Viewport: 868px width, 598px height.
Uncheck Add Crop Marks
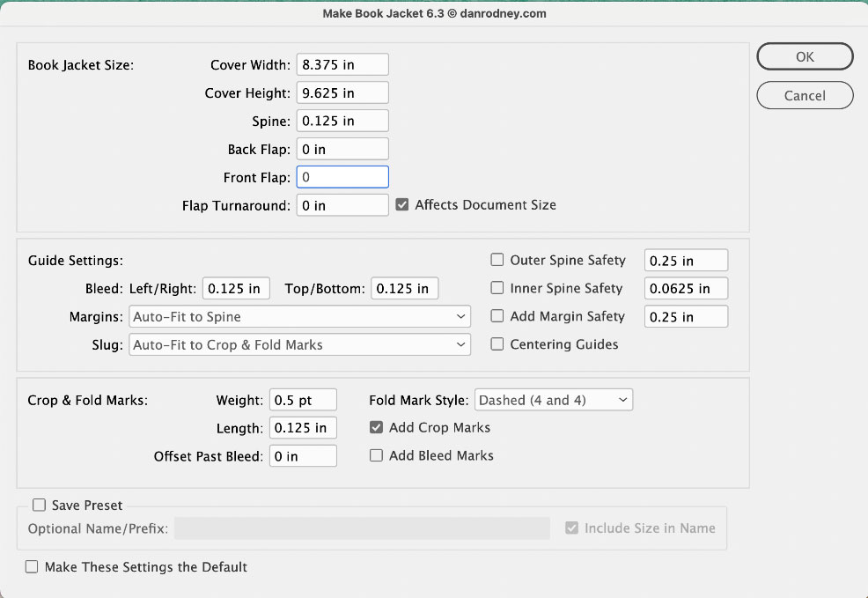coord(376,427)
